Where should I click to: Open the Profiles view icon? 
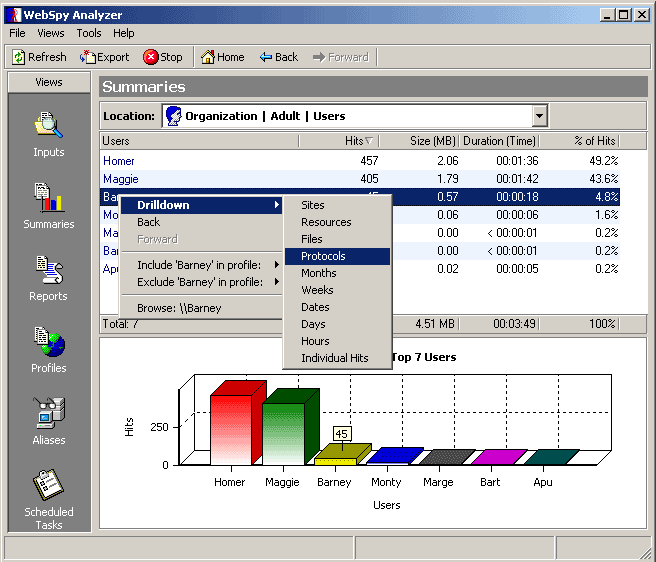[50, 341]
